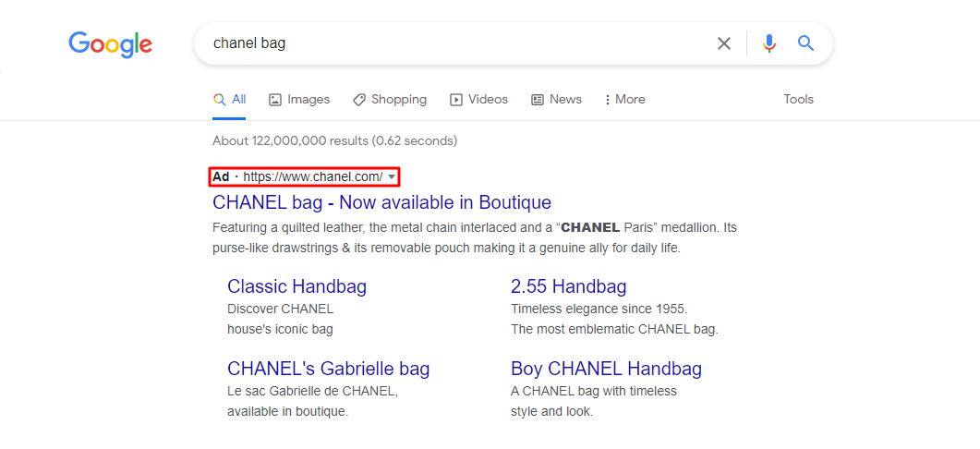Expand the More menu
This screenshot has width=980, height=449.
tap(624, 100)
